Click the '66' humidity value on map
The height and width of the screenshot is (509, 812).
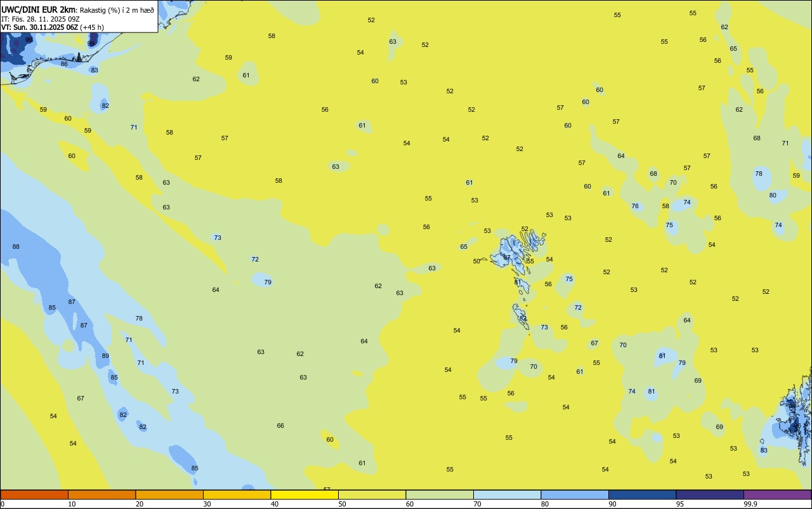tap(280, 425)
